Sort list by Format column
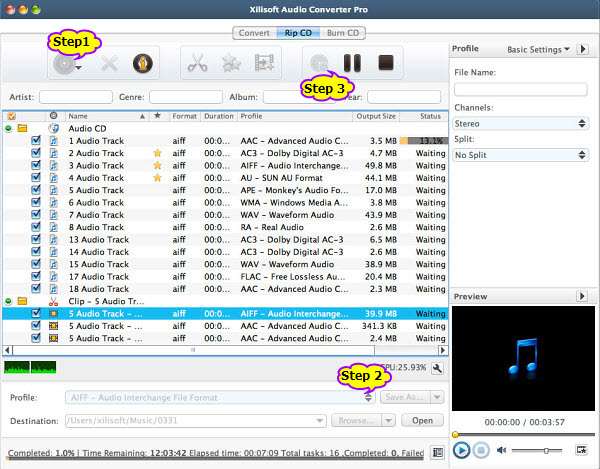The image size is (600, 469). [x=184, y=116]
